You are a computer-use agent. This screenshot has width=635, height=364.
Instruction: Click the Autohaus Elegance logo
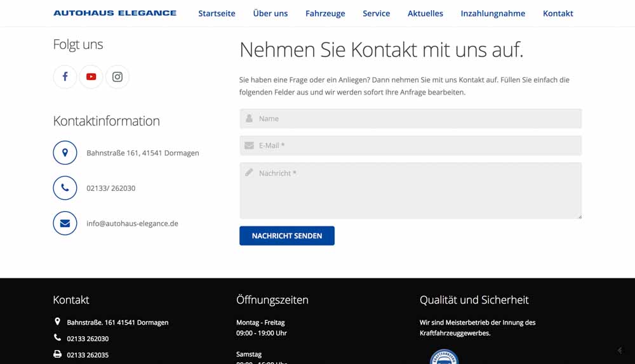(x=115, y=13)
